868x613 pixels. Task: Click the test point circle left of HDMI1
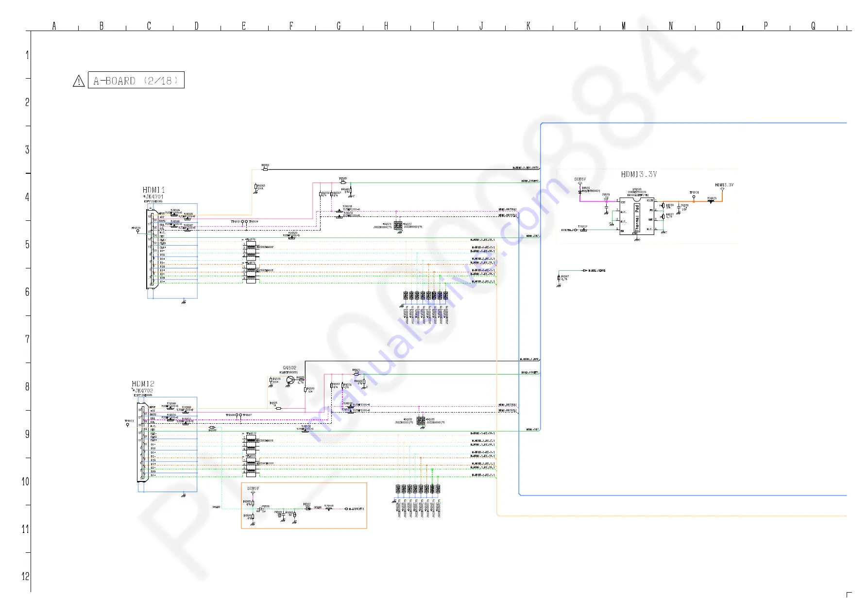[137, 231]
